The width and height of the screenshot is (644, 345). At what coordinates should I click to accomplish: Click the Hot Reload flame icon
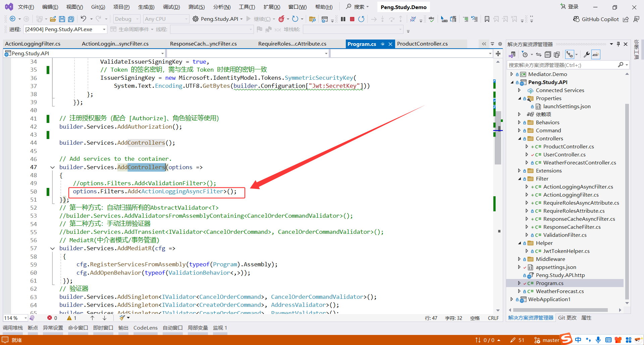(281, 19)
